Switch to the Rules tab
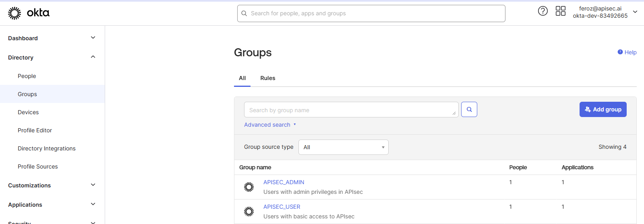Screen dimensions: 644x224 click(267, 78)
